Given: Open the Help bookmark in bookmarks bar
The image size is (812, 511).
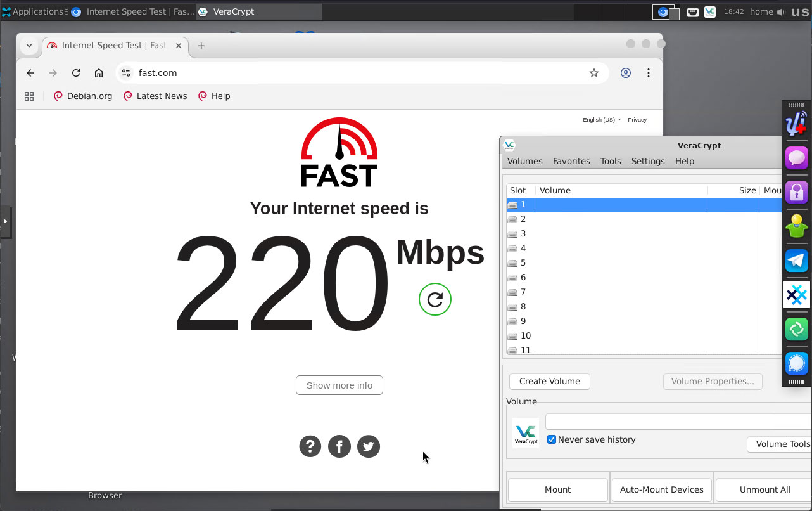Looking at the screenshot, I should pos(214,96).
